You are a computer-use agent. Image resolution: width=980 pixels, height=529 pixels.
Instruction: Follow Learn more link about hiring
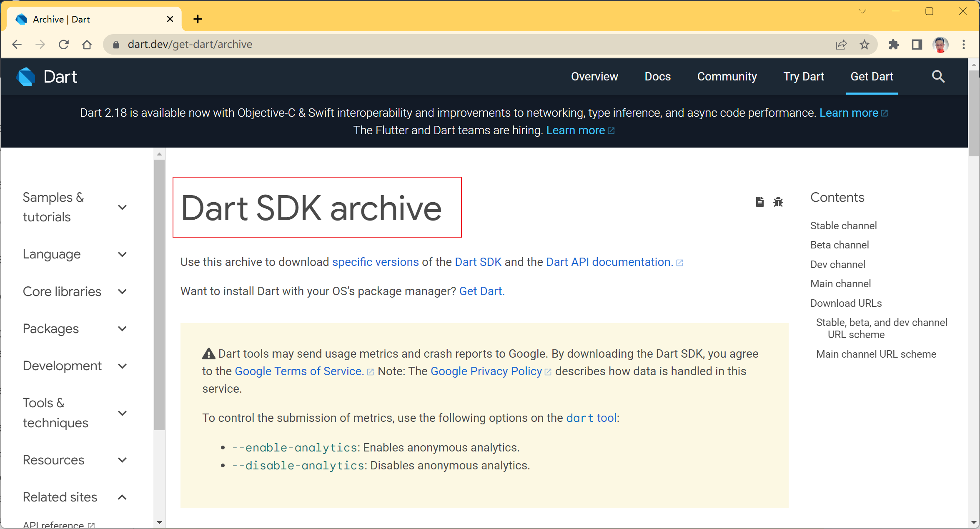pos(580,130)
